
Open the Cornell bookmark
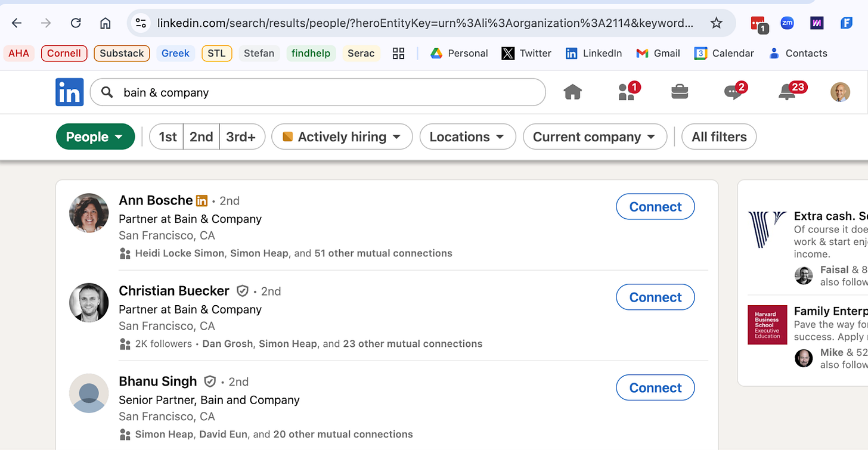pos(64,53)
